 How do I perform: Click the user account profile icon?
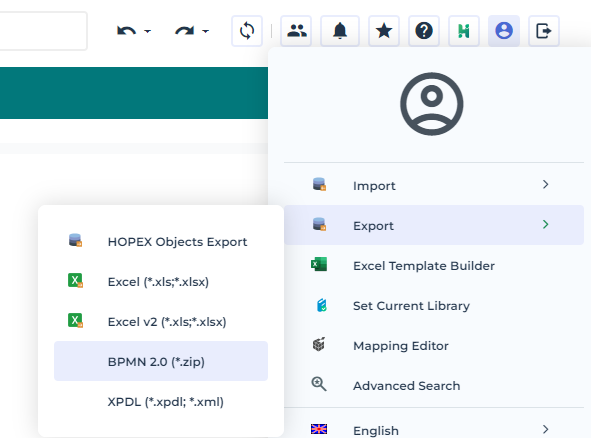click(504, 31)
